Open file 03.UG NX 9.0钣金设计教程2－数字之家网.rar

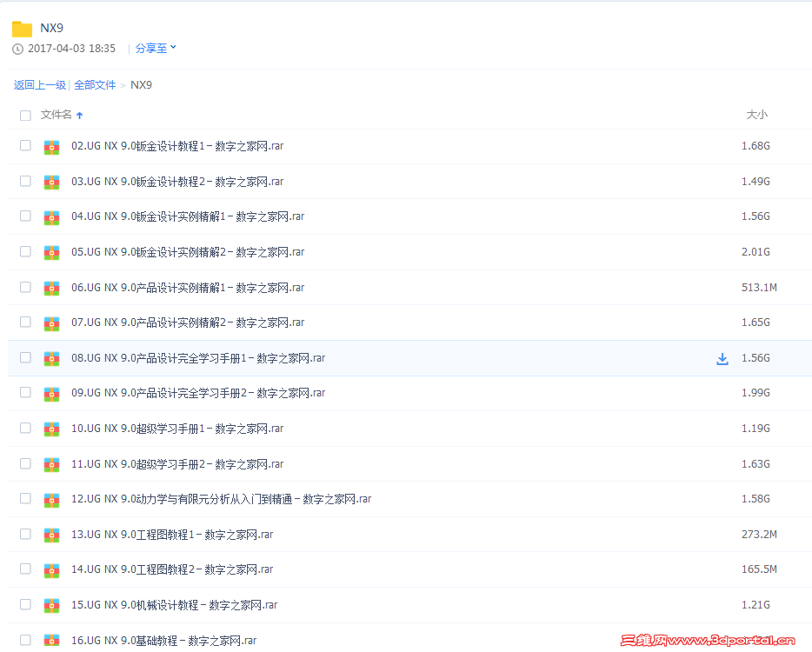pos(177,182)
